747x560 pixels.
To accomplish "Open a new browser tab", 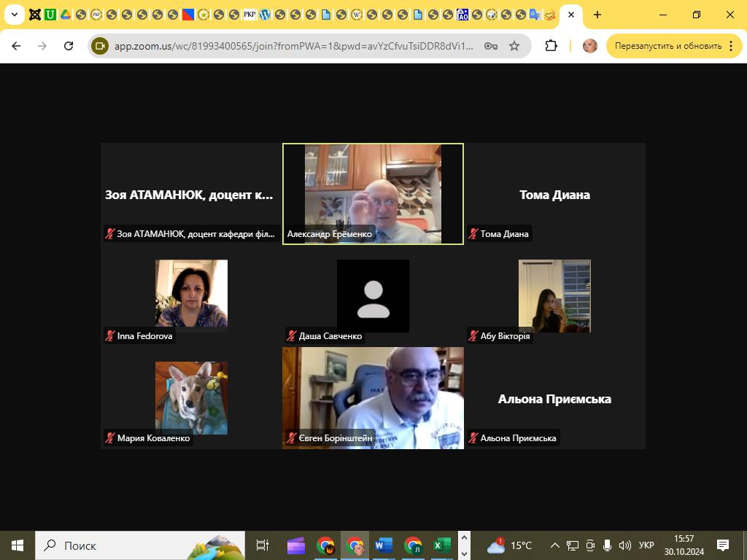I will click(x=597, y=15).
